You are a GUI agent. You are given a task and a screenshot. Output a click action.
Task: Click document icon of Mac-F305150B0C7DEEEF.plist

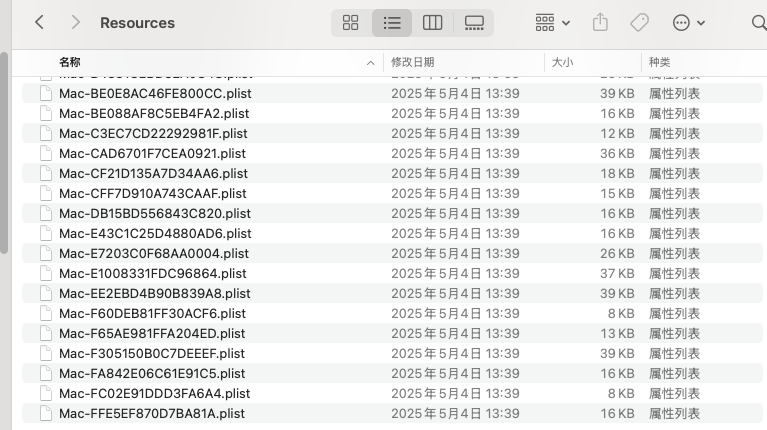pos(46,354)
